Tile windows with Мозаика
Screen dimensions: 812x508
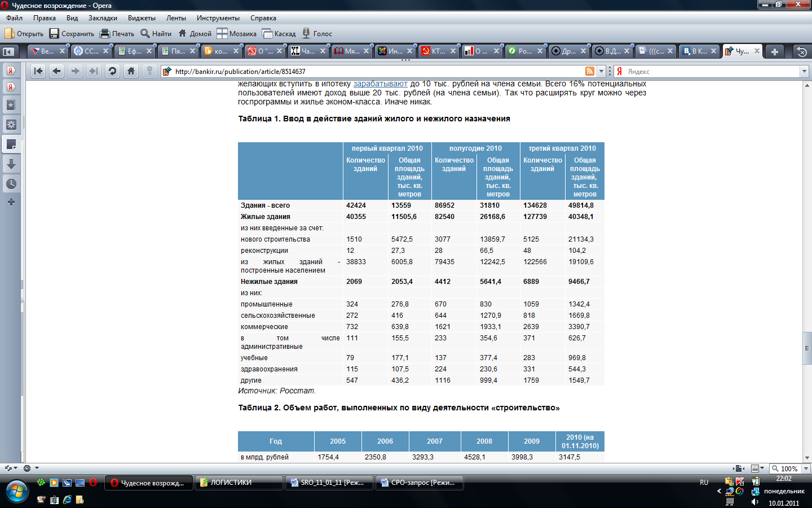pos(236,34)
